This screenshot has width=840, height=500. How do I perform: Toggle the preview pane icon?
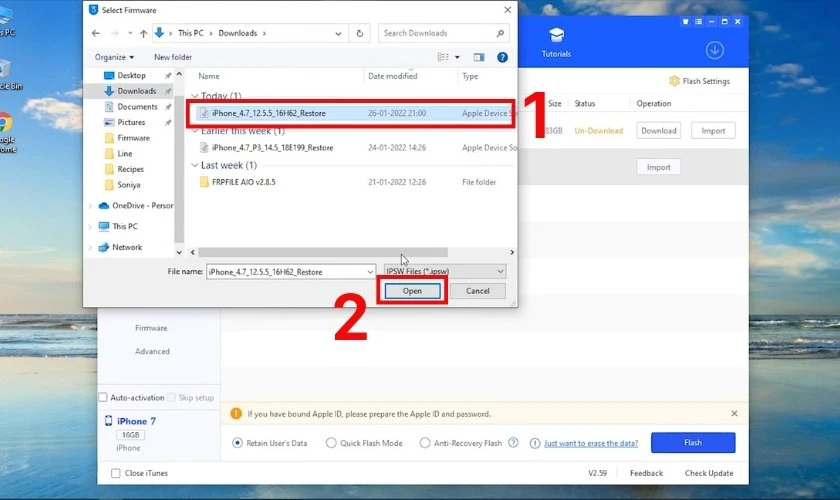tap(479, 57)
